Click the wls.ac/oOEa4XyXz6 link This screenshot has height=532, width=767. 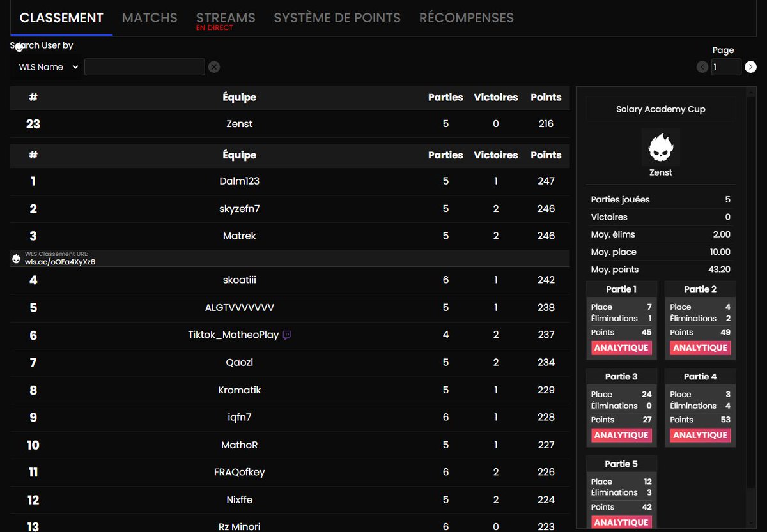60,262
